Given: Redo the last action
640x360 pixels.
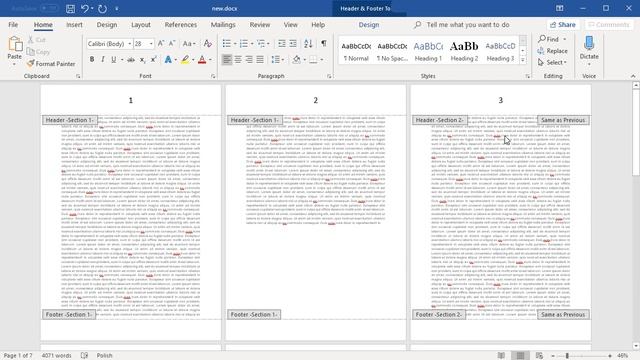Looking at the screenshot, I should click(x=102, y=9).
